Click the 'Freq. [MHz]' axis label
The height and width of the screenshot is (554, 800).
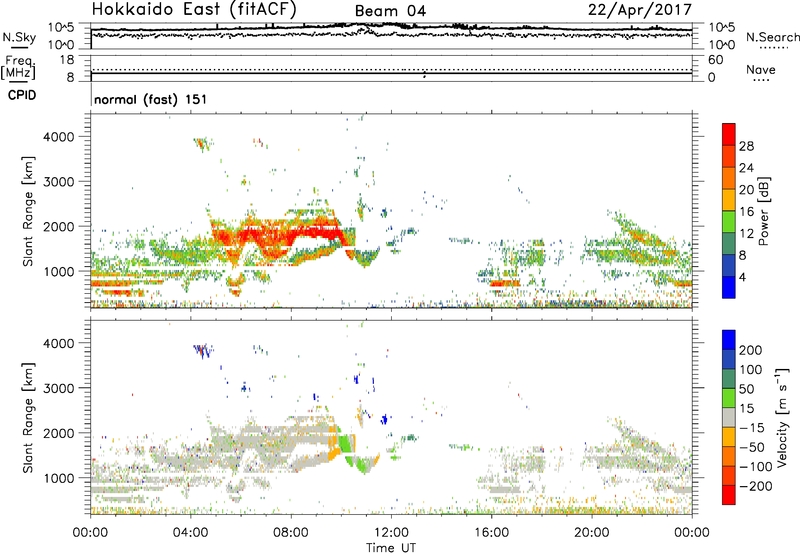coord(18,68)
